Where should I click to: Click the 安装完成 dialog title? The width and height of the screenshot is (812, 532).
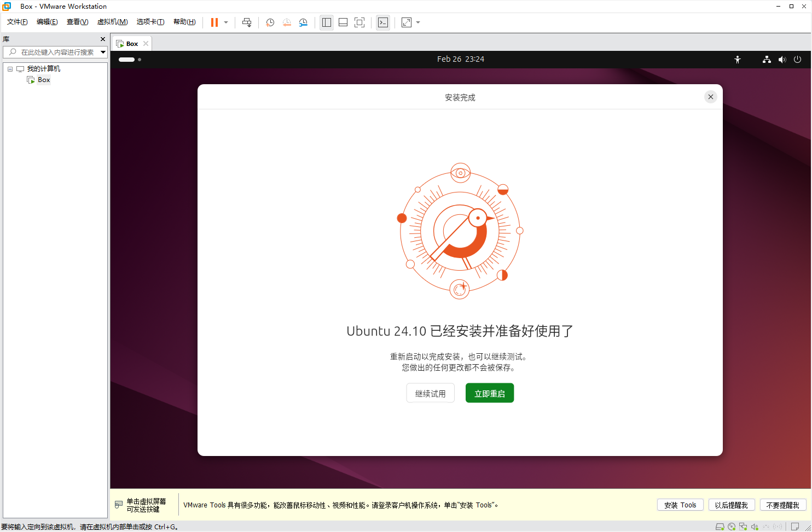click(460, 97)
